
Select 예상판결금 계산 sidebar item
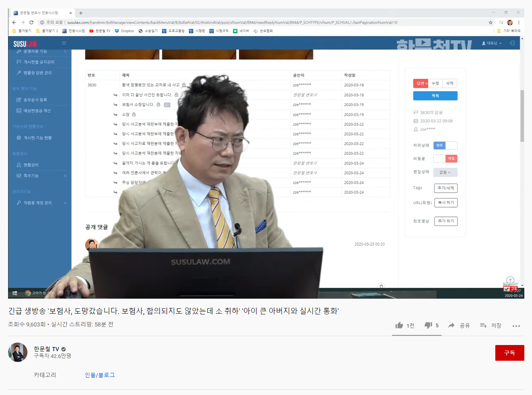pos(37,111)
